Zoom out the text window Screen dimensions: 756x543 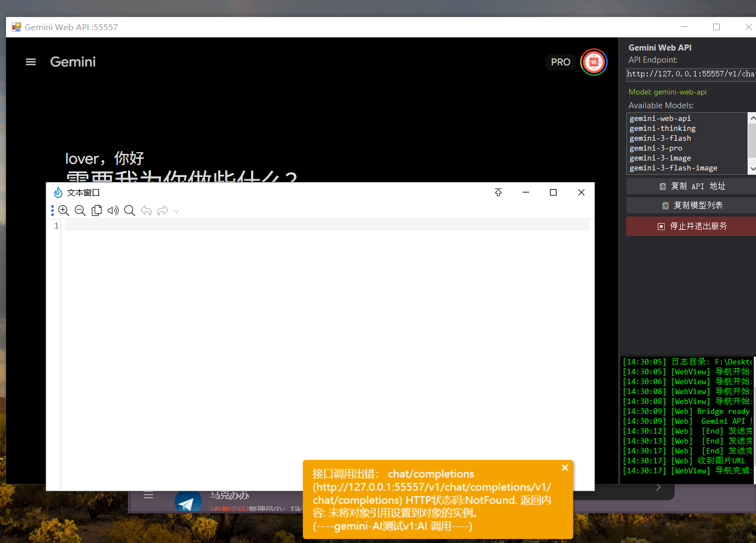(80, 210)
